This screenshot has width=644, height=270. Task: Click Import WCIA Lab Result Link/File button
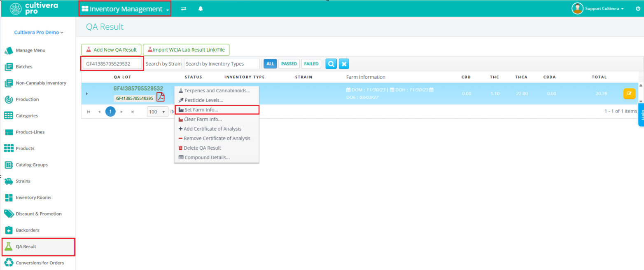tap(186, 50)
